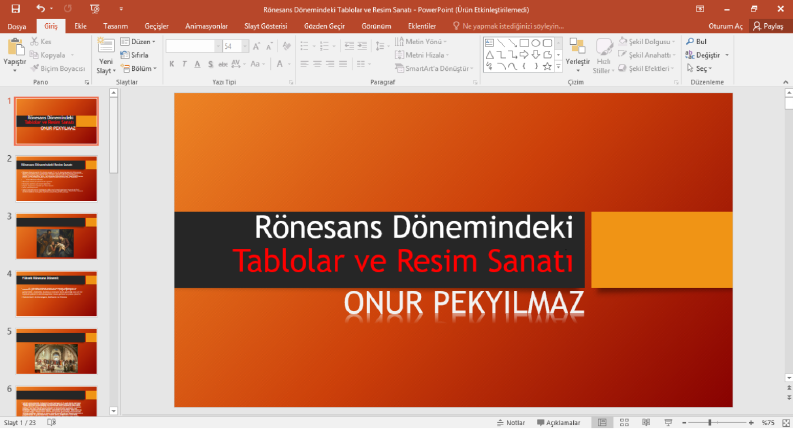Toggle italic T formatting
The width and height of the screenshot is (793, 446).
coord(185,64)
